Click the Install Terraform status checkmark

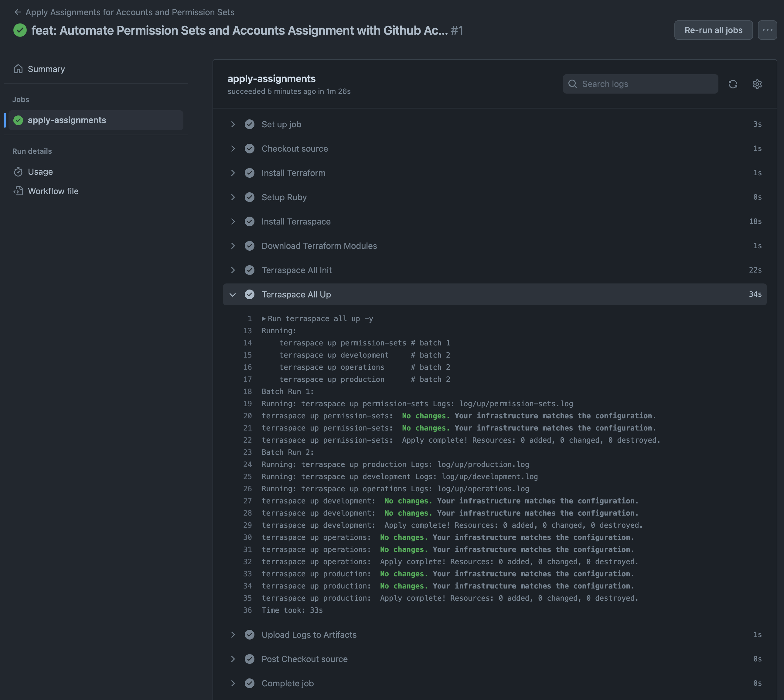click(x=249, y=173)
